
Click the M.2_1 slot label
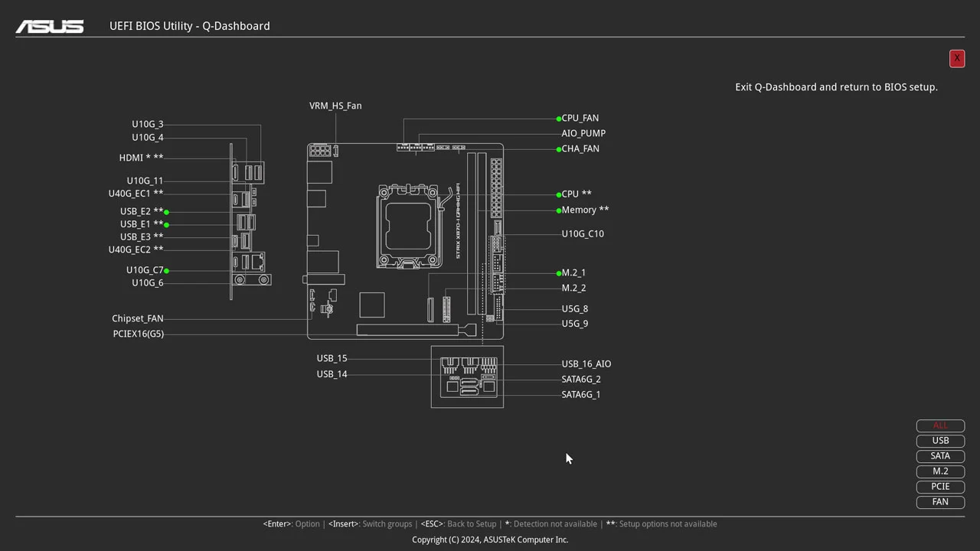[573, 272]
